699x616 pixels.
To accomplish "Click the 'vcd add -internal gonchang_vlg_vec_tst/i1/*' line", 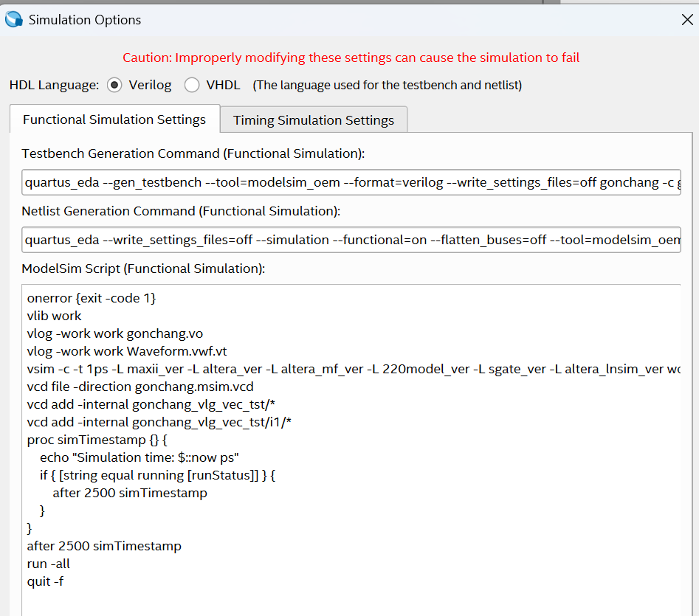I will (159, 422).
